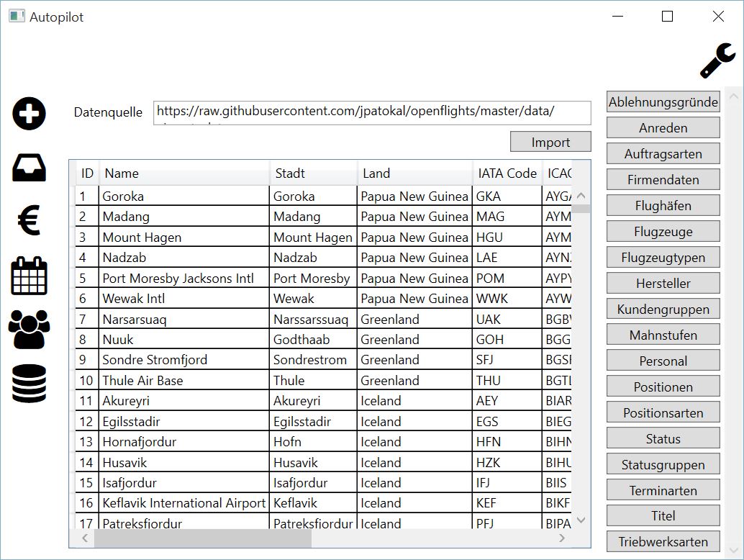Viewport: 744px width, 560px height.
Task: Sort by IATA Code column header
Action: pos(507,173)
